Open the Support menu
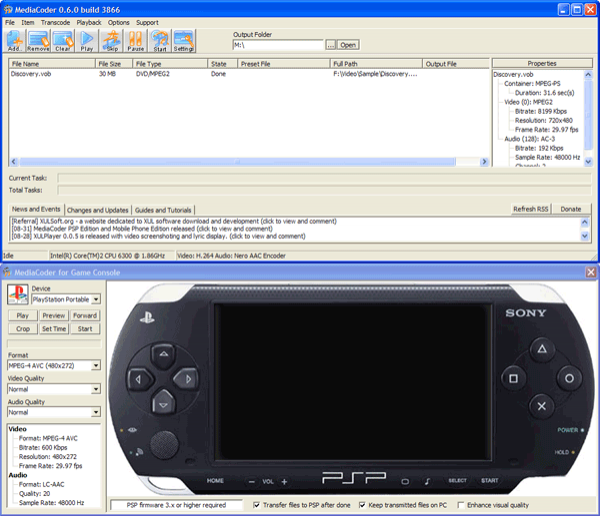 (147, 23)
